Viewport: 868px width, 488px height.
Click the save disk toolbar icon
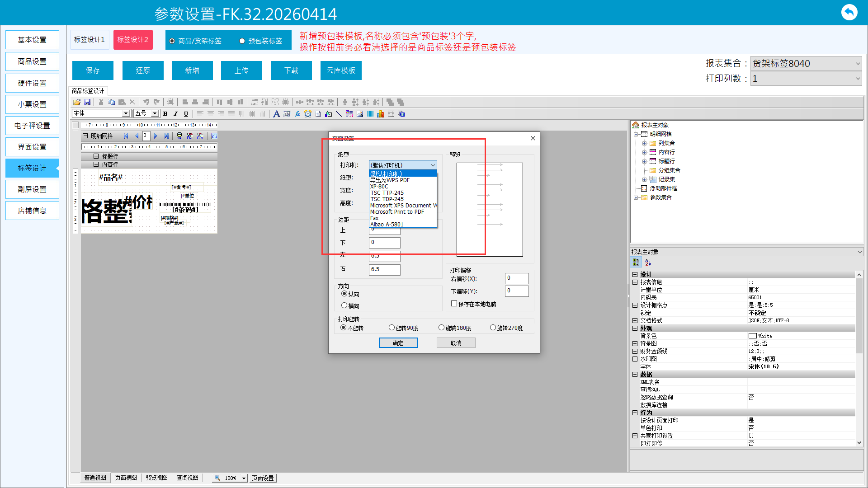(x=87, y=102)
